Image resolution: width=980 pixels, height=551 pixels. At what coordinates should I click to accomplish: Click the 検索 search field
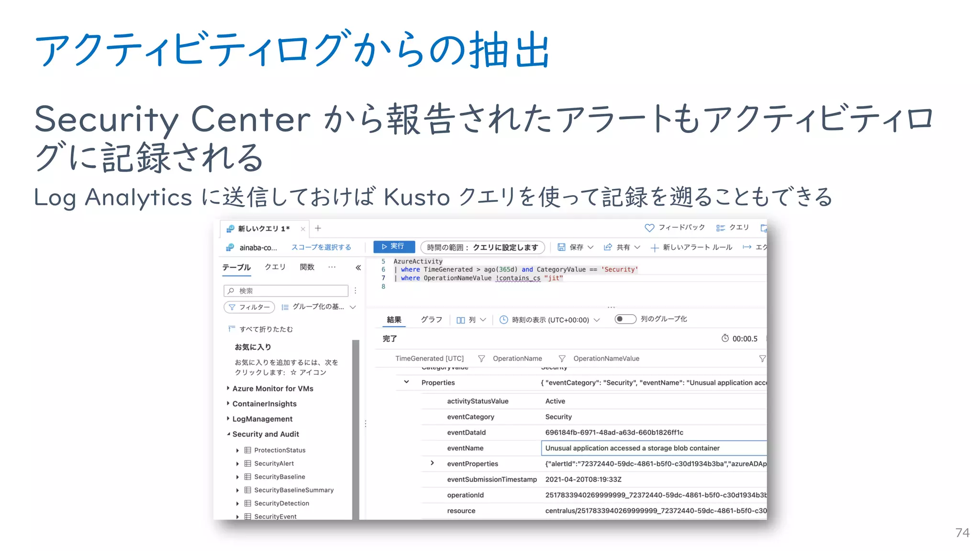(286, 291)
